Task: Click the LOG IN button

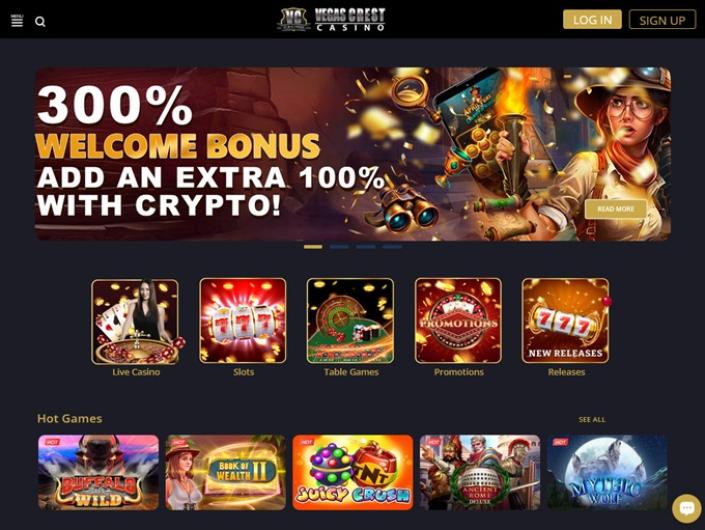Action: [592, 20]
